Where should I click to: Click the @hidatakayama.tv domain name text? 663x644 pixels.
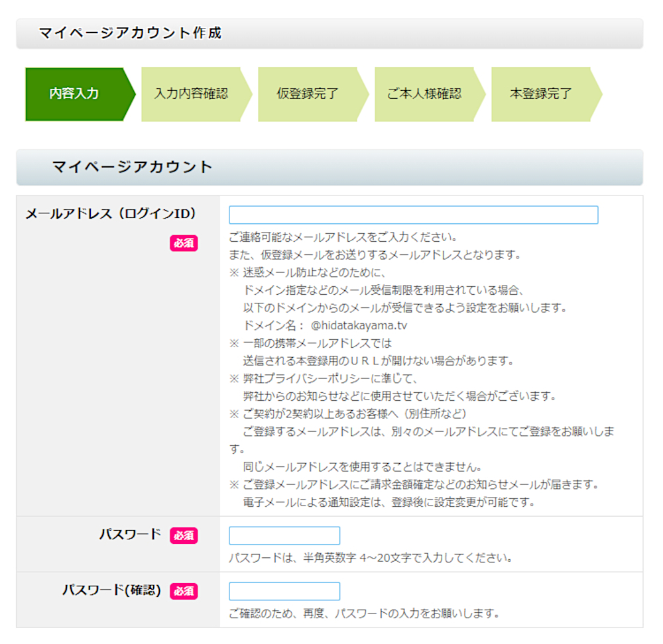pos(359,325)
